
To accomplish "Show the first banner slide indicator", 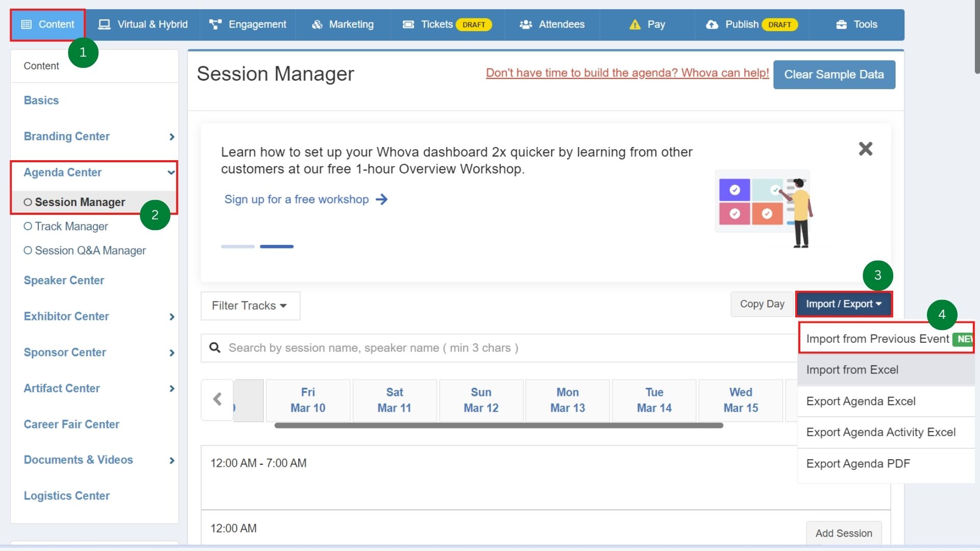I will coord(238,246).
